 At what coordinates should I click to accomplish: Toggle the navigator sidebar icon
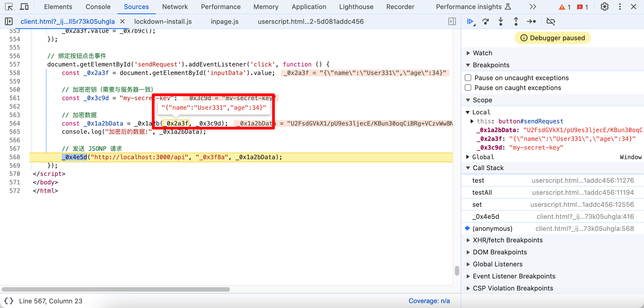[x=9, y=21]
